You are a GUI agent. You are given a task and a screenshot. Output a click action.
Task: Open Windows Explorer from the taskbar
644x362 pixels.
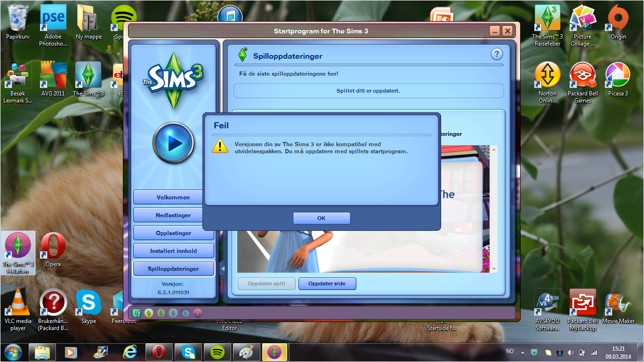click(x=42, y=352)
